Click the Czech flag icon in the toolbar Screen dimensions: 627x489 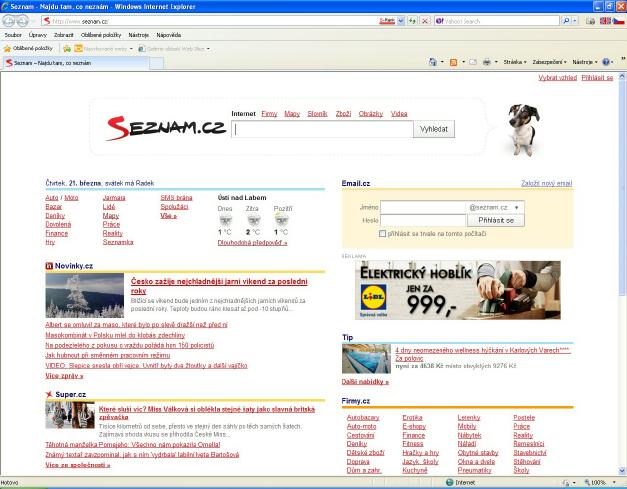619,21
